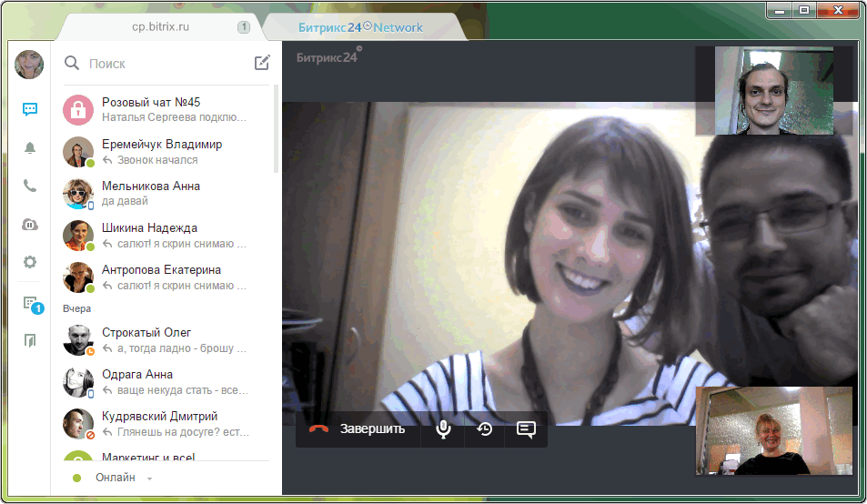Open settings gear in sidebar
This screenshot has width=867, height=504.
coord(30,262)
